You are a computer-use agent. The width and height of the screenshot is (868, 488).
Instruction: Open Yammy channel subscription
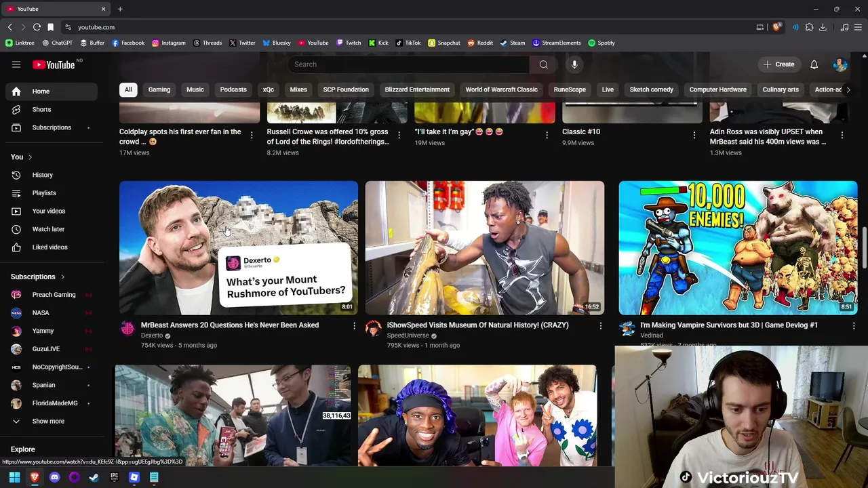click(53, 331)
